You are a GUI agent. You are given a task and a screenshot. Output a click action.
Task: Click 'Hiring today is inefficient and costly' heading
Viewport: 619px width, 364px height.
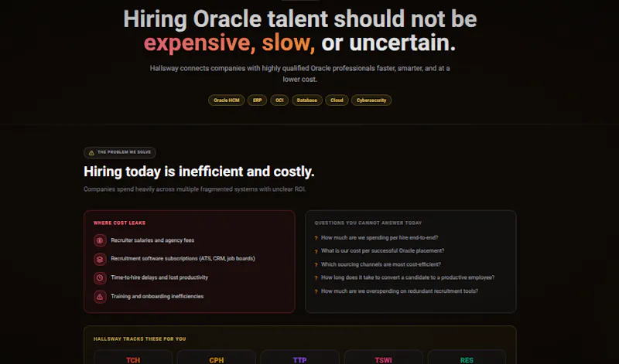pos(199,172)
